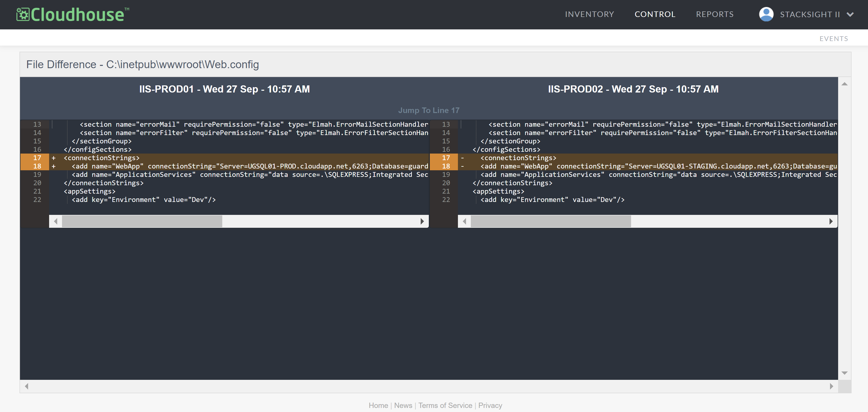This screenshot has height=412, width=868.
Task: Click the bottom outer scrollbar left arrow
Action: [26, 386]
